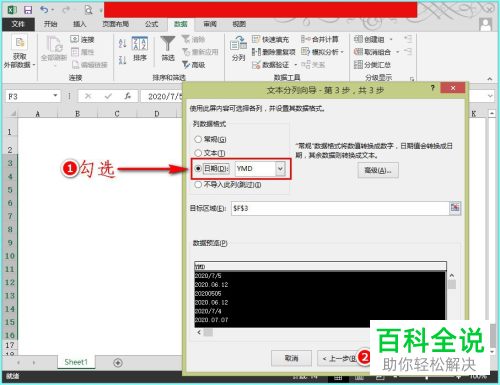Close the text wizard dialog
The image size is (500, 385).
click(453, 88)
